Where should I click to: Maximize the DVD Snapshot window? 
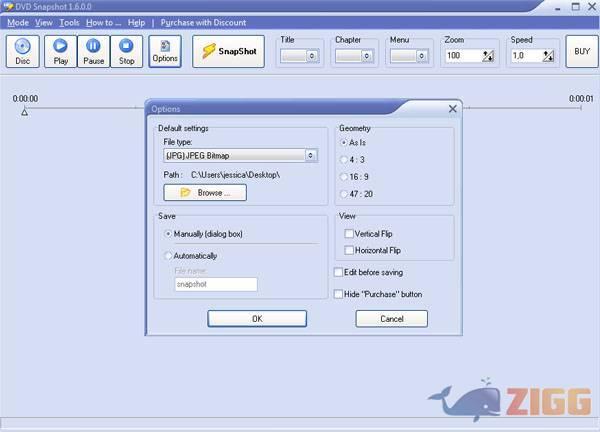(576, 7)
